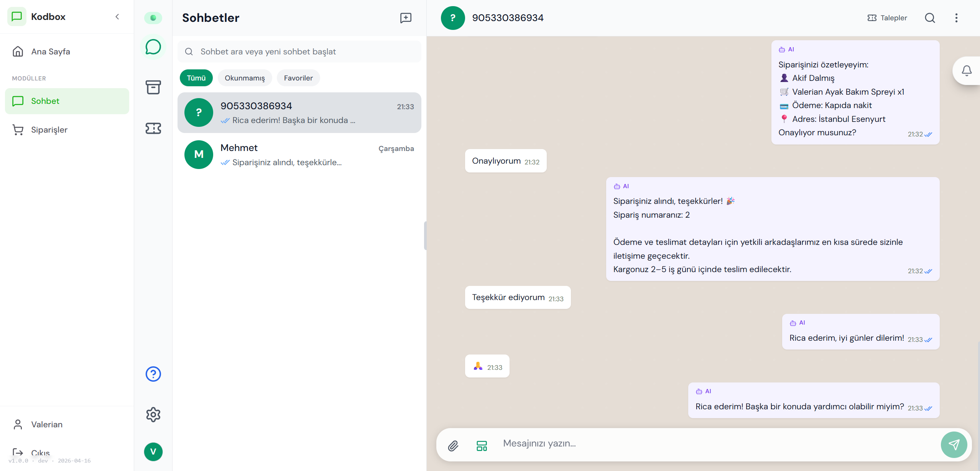Select the chat bubble icon in rail
This screenshot has width=980, height=471.
click(x=153, y=47)
